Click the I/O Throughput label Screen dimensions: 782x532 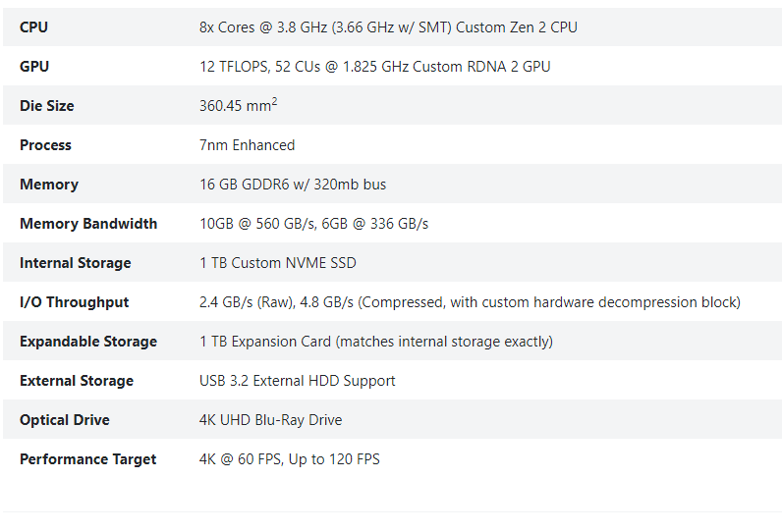[74, 302]
